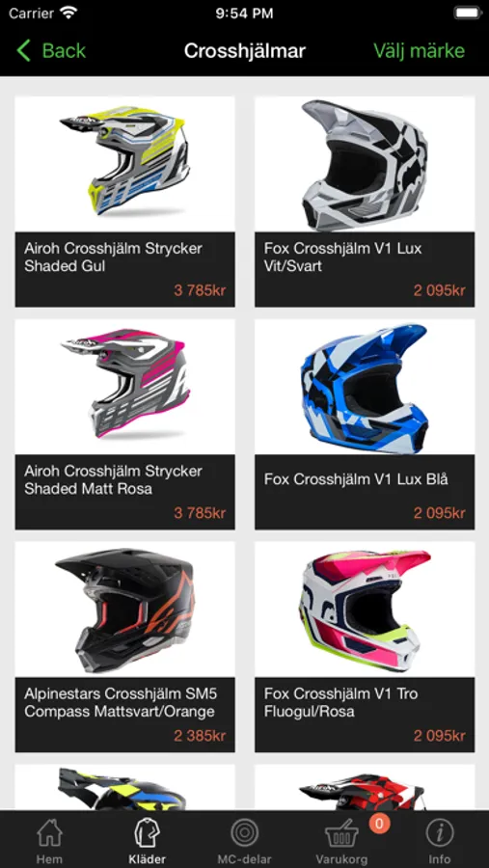
Task: Tap the 3 785kr price of Shaded Gul
Action: [x=200, y=290]
